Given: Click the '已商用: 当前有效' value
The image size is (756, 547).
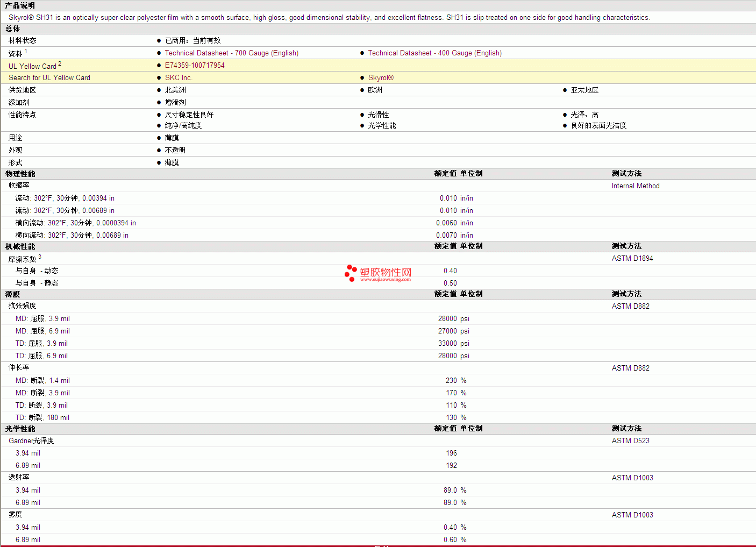Looking at the screenshot, I should click(192, 40).
